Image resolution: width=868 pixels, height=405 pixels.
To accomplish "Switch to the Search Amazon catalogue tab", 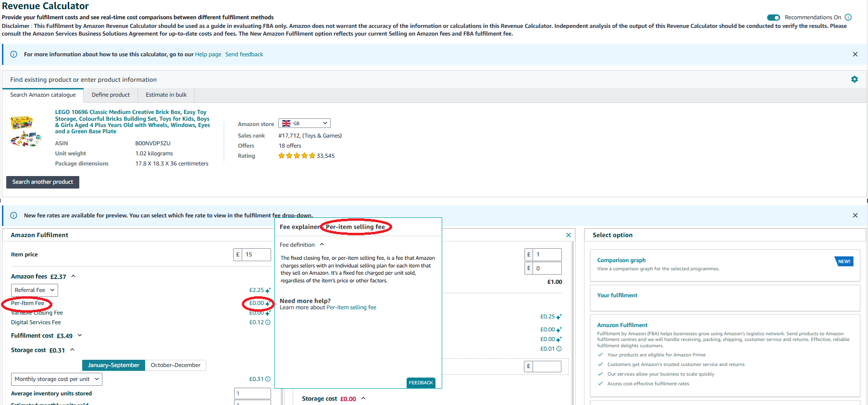I will (43, 95).
